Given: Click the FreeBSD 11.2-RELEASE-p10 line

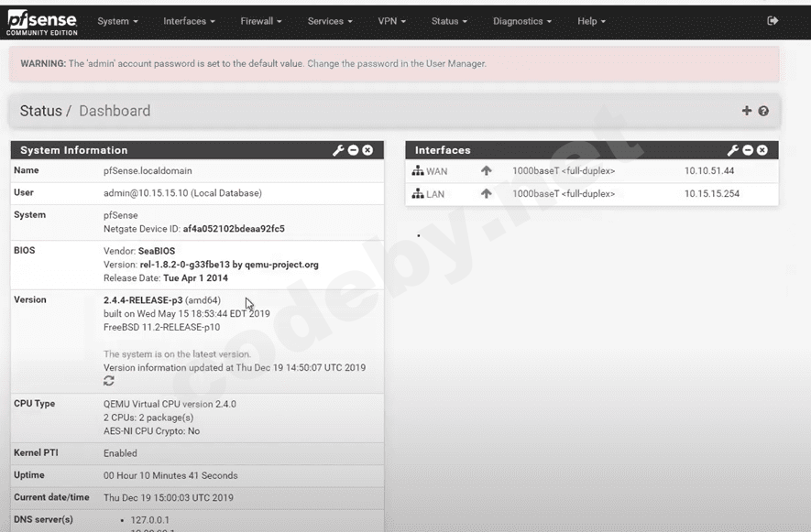Looking at the screenshot, I should click(x=162, y=327).
